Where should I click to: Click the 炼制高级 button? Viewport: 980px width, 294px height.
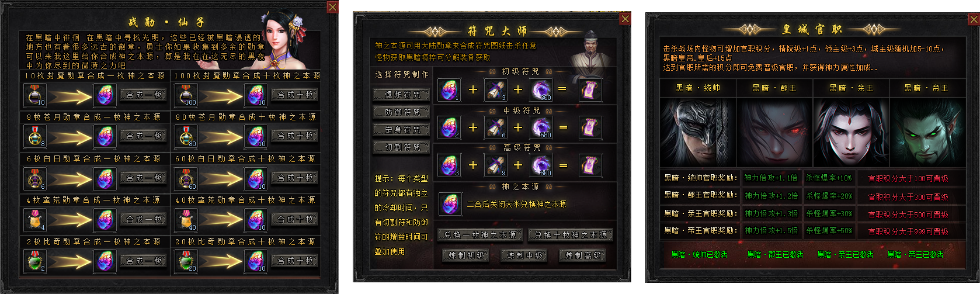tap(583, 255)
